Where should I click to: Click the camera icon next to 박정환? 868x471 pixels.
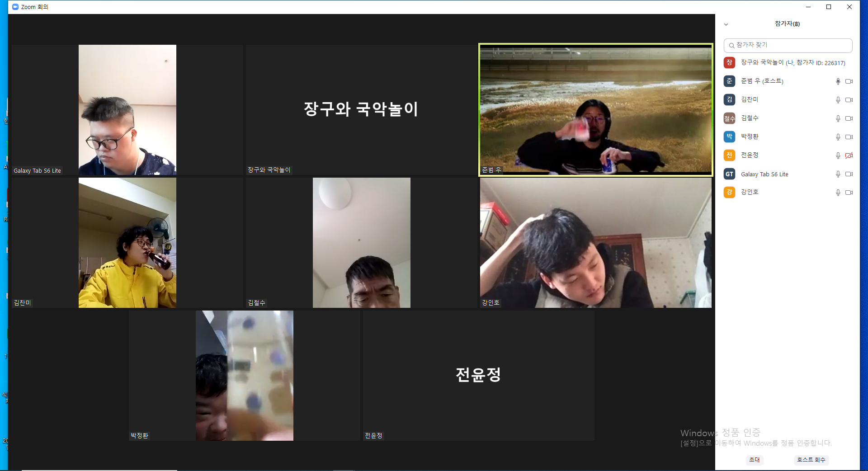(x=849, y=137)
